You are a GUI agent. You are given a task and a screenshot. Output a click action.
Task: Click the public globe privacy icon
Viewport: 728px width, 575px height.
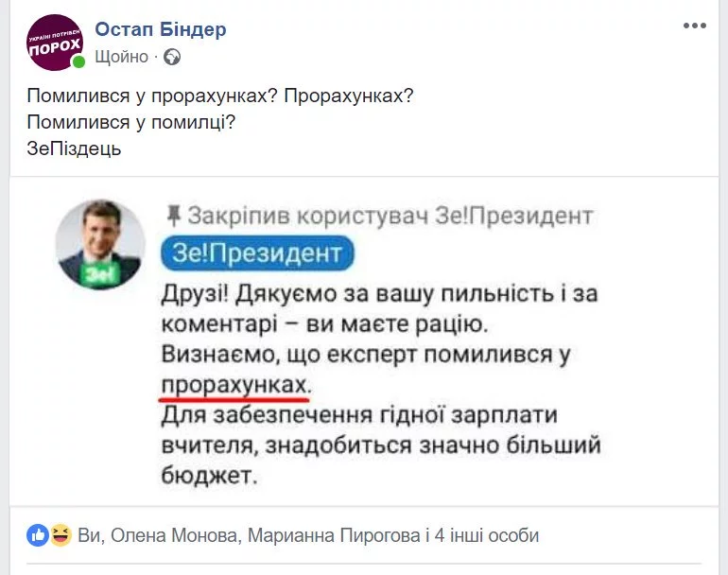[172, 57]
